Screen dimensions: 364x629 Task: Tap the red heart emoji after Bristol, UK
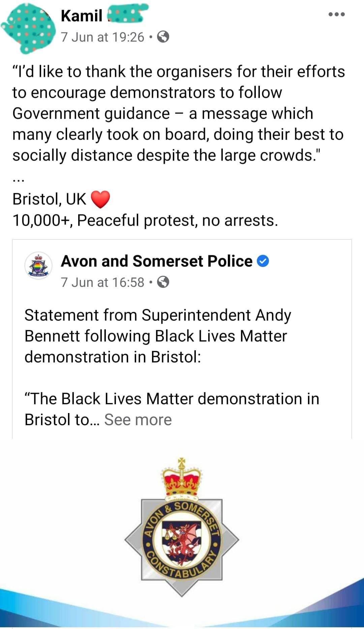[100, 199]
